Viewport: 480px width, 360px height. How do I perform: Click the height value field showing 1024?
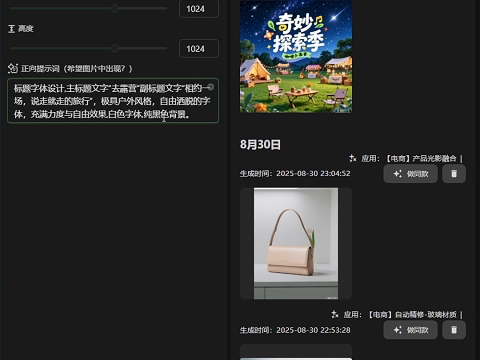[199, 49]
